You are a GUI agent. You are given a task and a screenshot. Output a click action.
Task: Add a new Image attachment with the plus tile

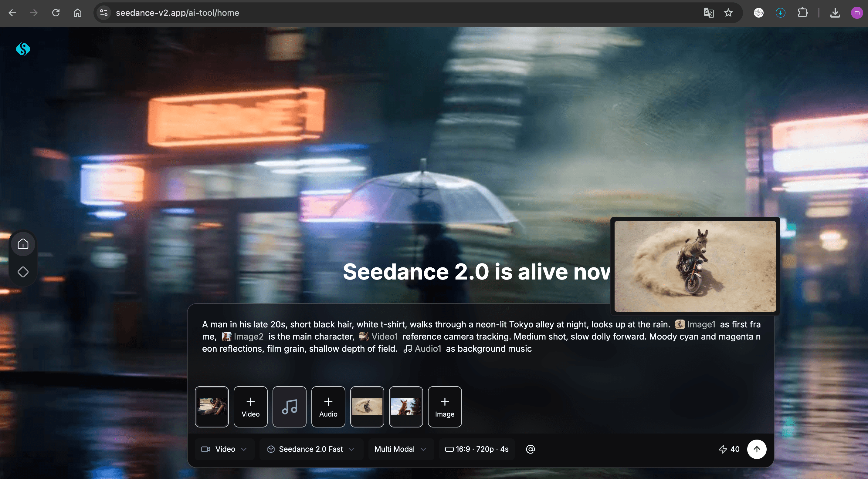pyautogui.click(x=444, y=407)
